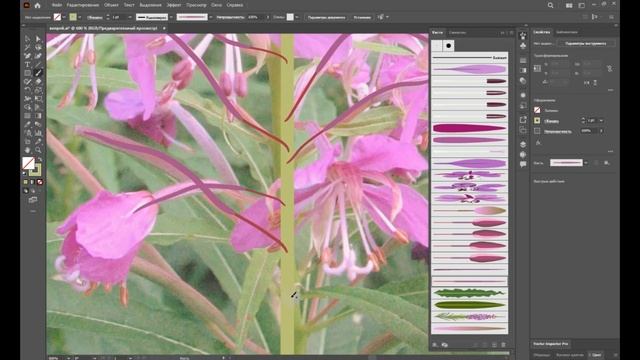Viewport: 640px width, 360px height.
Task: Open the Layers dock icon
Action: tap(523, 144)
